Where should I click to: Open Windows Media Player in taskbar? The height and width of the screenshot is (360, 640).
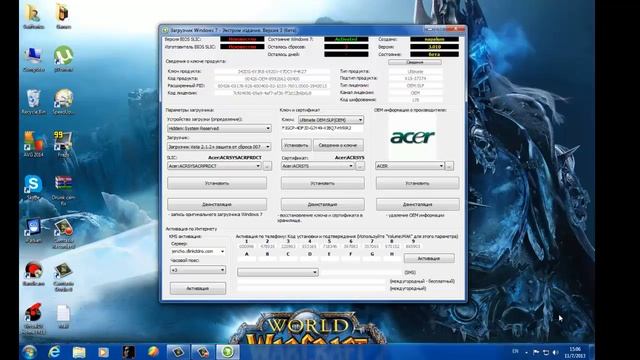[104, 352]
